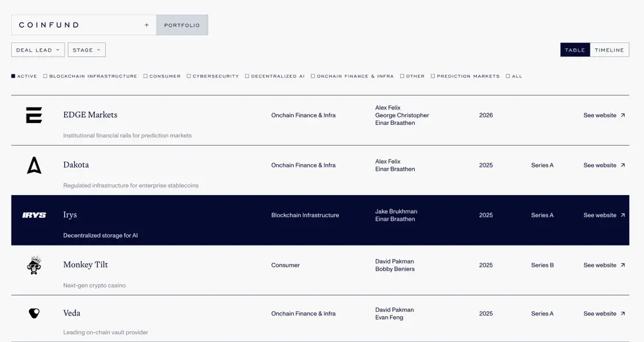Viewport: 644px width, 342px height.
Task: Check the Decentralized AI filter
Action: coord(247,76)
